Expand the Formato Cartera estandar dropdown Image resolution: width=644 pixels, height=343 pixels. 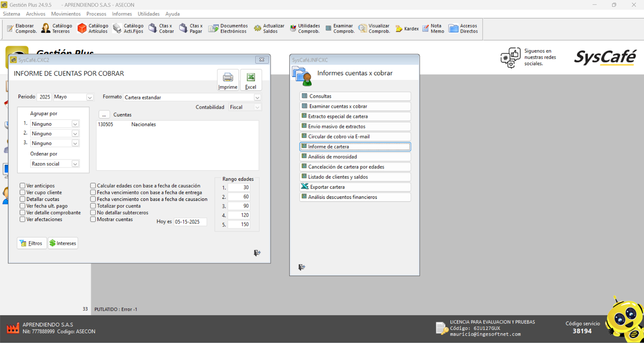[257, 97]
